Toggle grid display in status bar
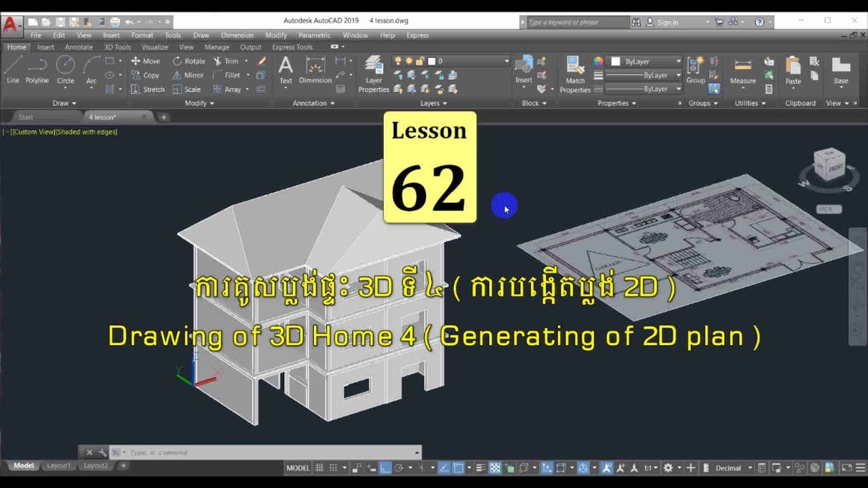868x488 pixels. 320,468
